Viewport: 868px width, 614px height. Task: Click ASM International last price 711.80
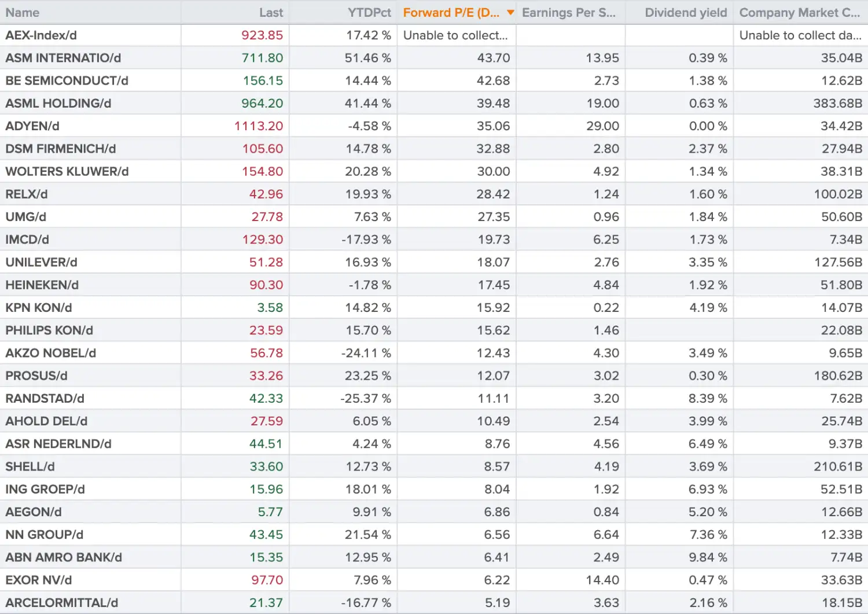pos(263,58)
